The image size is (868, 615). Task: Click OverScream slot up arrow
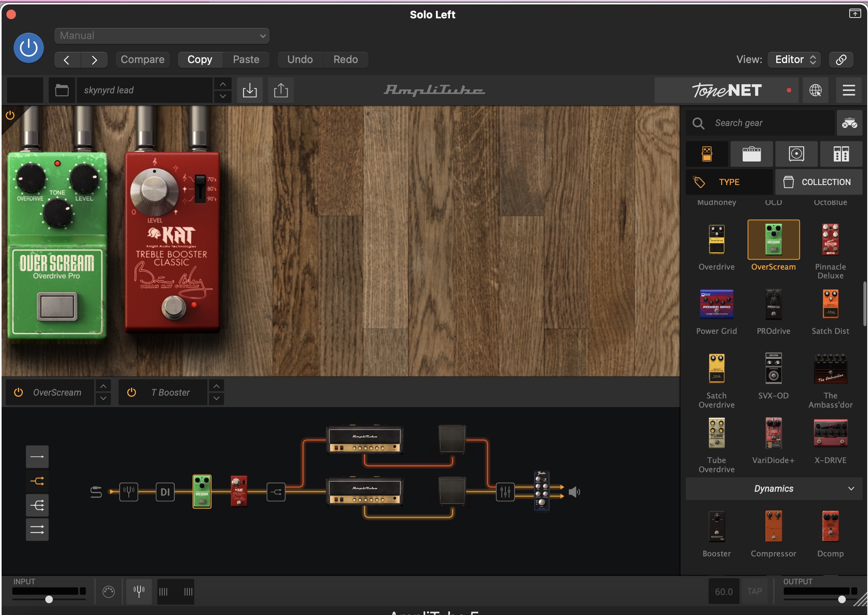pos(103,386)
